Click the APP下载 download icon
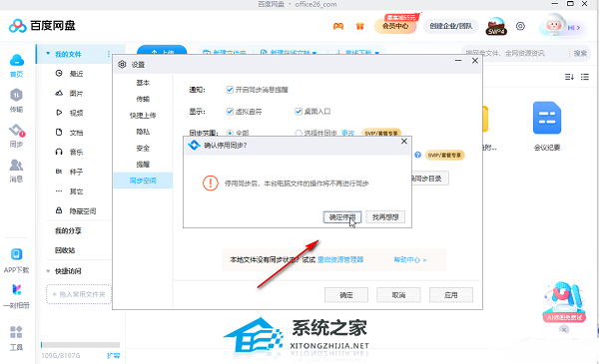599x364 pixels. pyautogui.click(x=16, y=254)
